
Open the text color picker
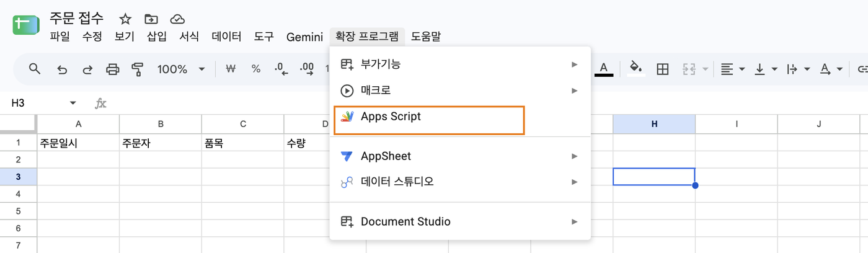[x=604, y=69]
